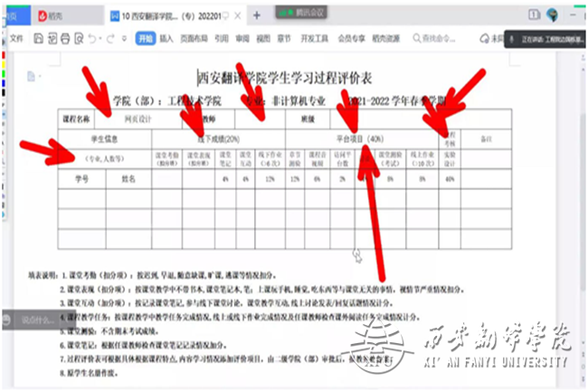Click the 班级 table cell
This screenshot has width=588, height=392.
pos(308,120)
